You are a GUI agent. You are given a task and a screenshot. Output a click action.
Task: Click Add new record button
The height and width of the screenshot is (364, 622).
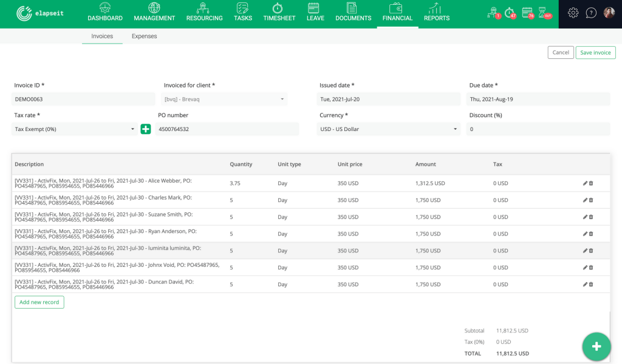pos(39,302)
